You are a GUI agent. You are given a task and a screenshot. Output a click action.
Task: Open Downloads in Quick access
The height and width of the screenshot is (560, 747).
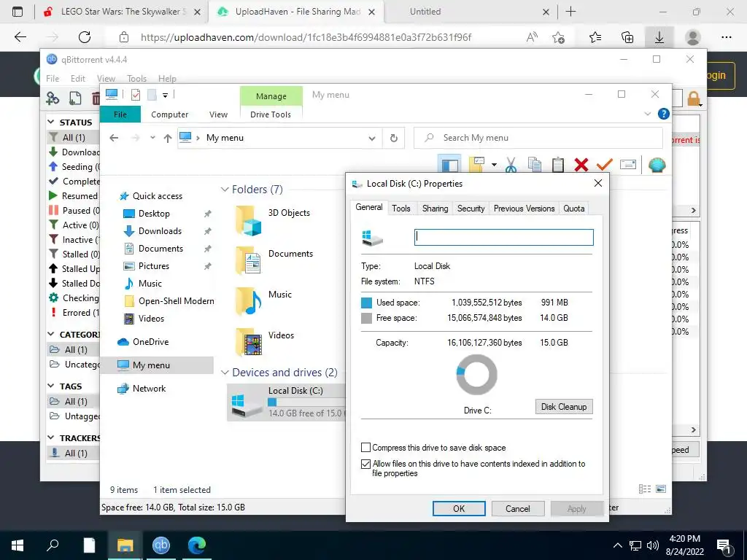[x=160, y=231]
